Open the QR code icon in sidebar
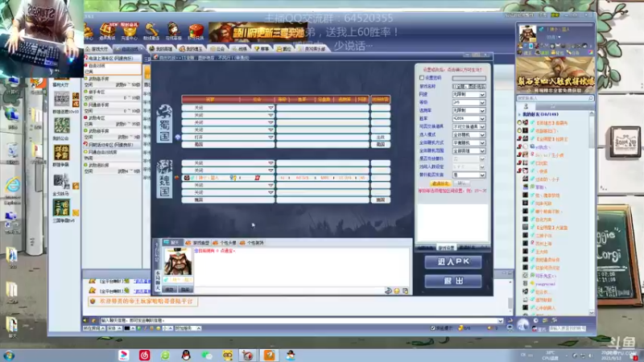Screen dimensions: 644x362 click(x=62, y=99)
